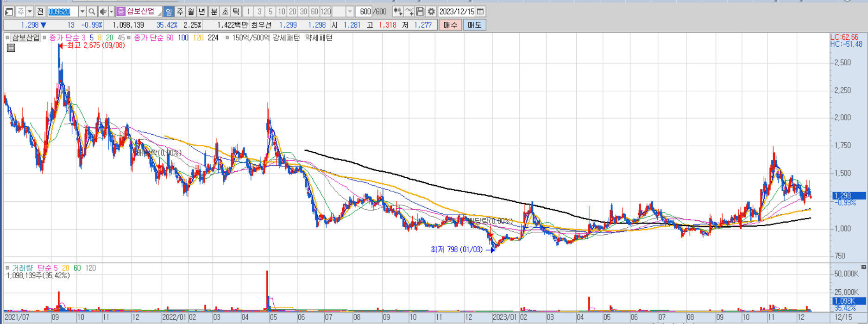Select yearly 년 chart period
This screenshot has height=324, width=868.
point(202,12)
